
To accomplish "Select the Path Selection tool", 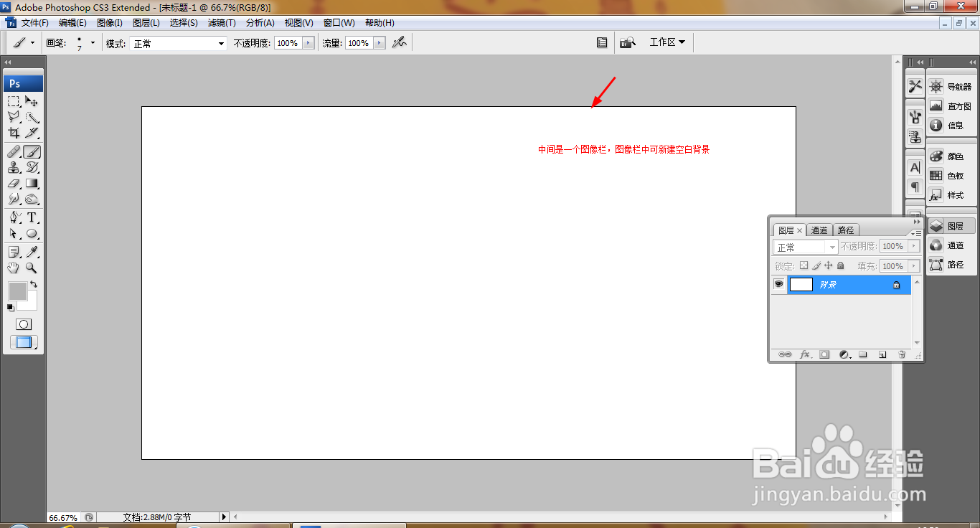I will [14, 234].
